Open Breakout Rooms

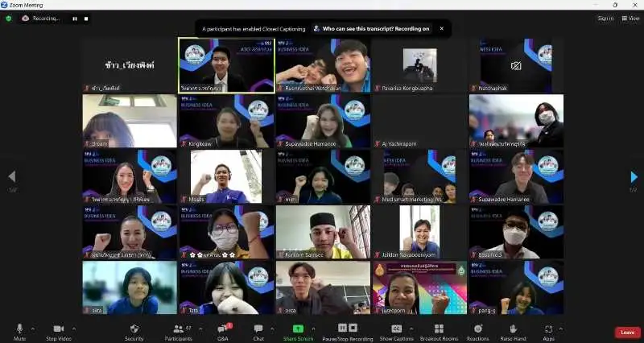(x=439, y=331)
